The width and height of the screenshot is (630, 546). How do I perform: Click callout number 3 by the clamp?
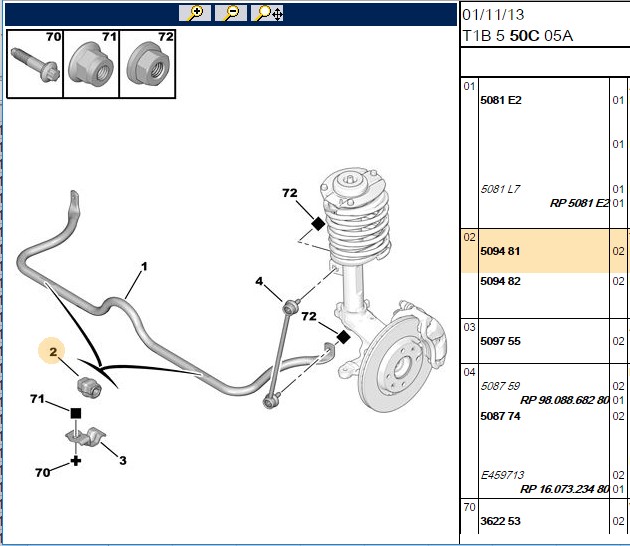coord(123,460)
